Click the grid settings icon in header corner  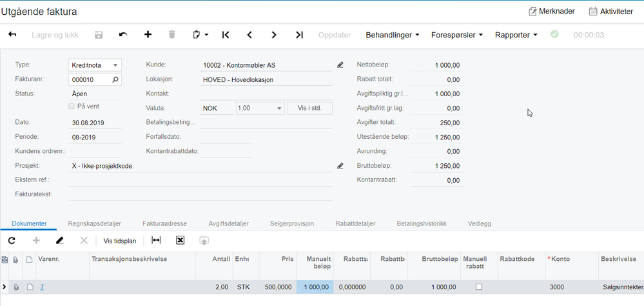tap(5, 260)
